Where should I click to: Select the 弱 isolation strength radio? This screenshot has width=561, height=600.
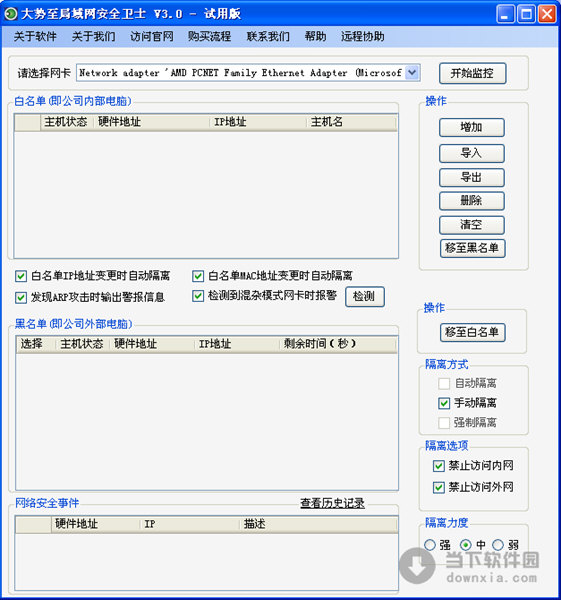(x=498, y=545)
